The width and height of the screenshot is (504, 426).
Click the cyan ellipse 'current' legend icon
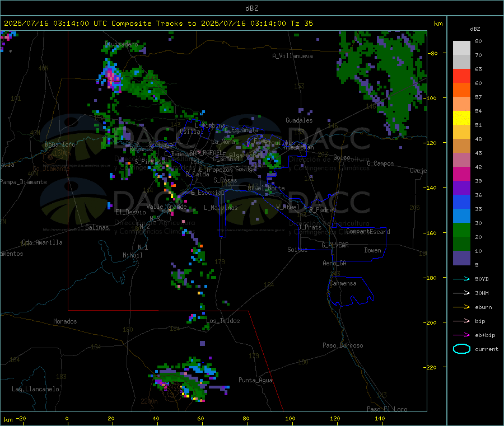pyautogui.click(x=461, y=349)
